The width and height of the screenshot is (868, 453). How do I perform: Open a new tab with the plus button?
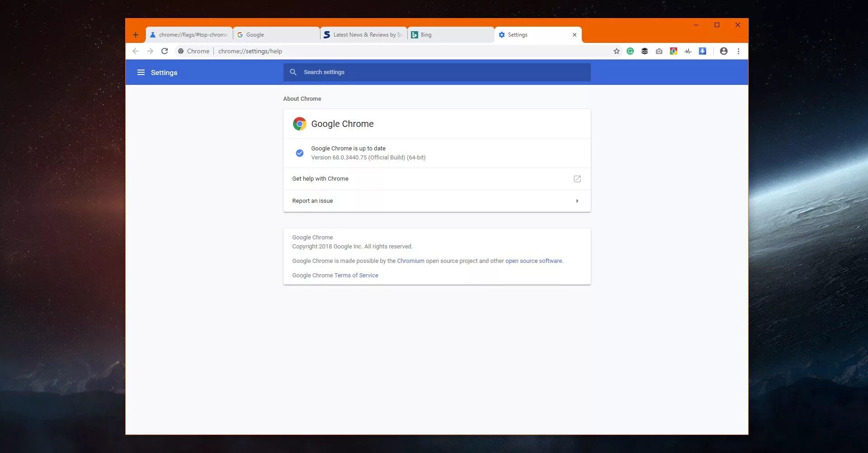click(136, 35)
